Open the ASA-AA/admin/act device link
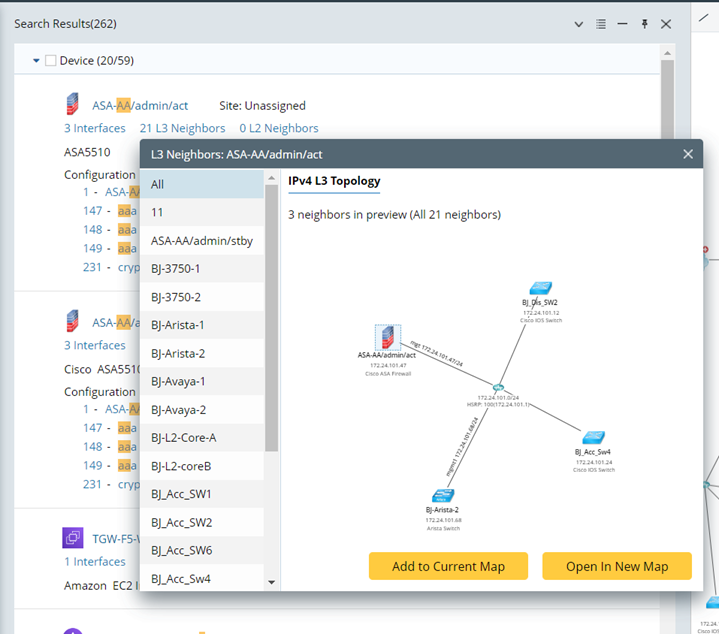This screenshot has height=634, width=719. click(140, 106)
